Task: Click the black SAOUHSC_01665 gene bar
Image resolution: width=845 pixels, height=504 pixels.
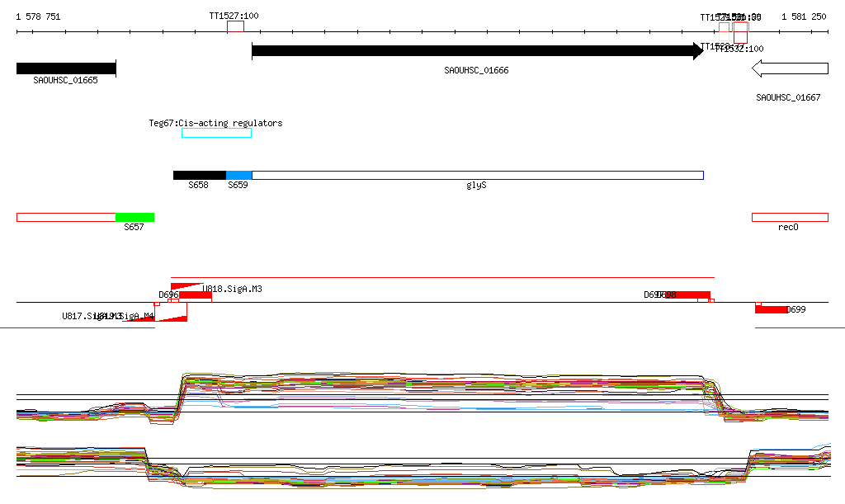Action: click(x=66, y=68)
